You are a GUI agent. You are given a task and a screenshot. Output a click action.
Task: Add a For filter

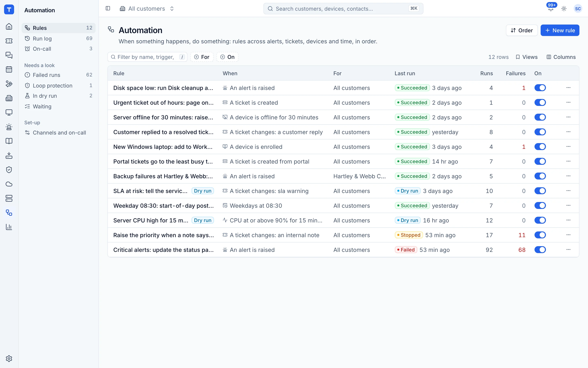[x=202, y=57]
